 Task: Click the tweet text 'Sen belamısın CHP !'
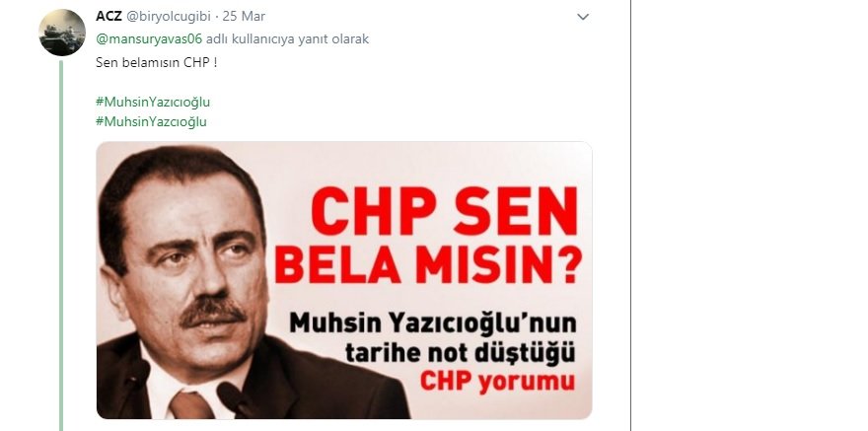pyautogui.click(x=157, y=62)
